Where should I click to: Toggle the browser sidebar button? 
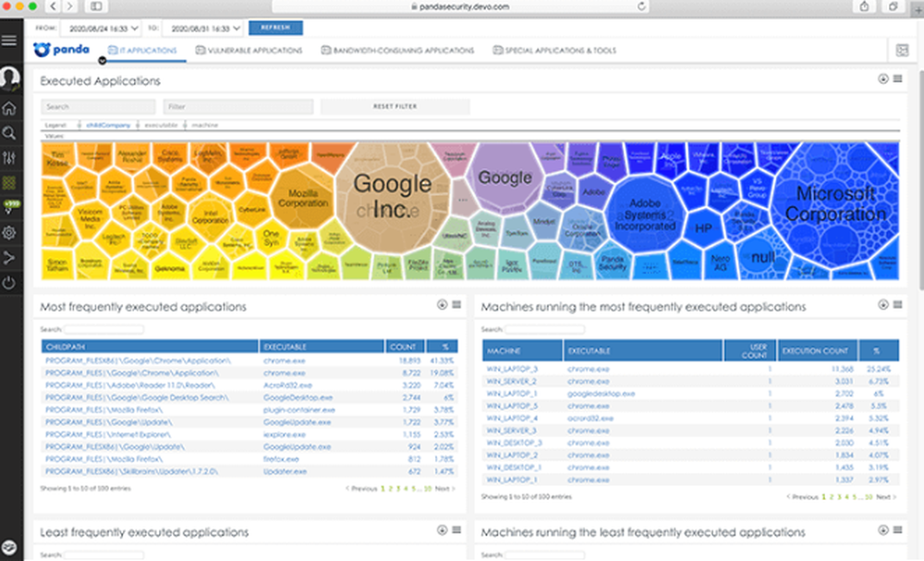[x=96, y=6]
